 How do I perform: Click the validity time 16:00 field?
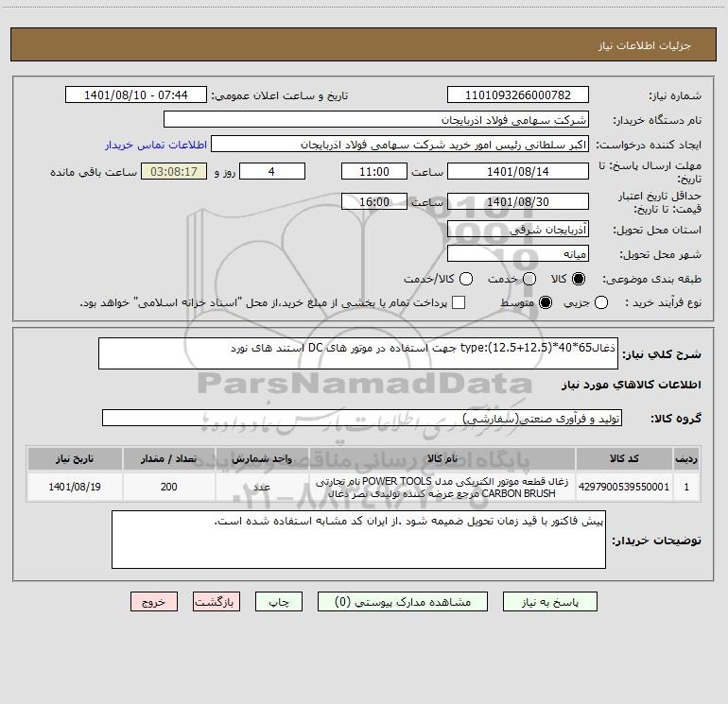pos(374,202)
